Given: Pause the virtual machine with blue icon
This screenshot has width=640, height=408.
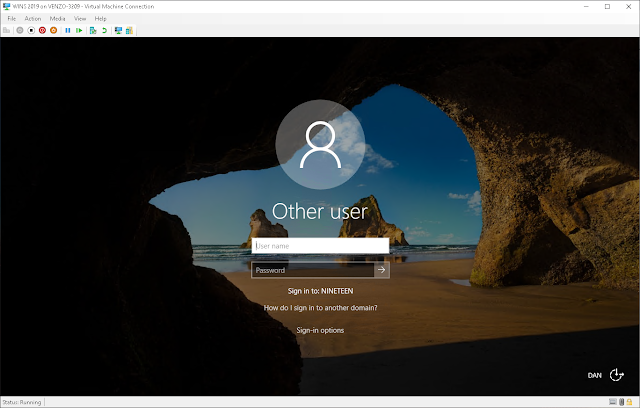Looking at the screenshot, I should point(68,31).
